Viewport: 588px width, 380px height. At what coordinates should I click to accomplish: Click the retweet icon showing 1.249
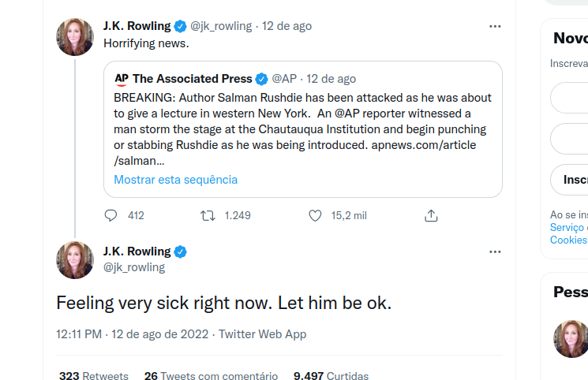coord(208,215)
